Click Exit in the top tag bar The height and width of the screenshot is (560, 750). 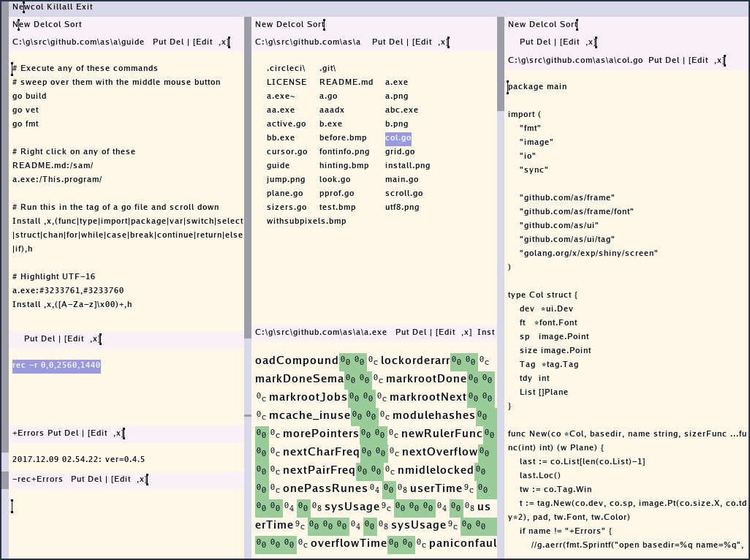coord(84,7)
